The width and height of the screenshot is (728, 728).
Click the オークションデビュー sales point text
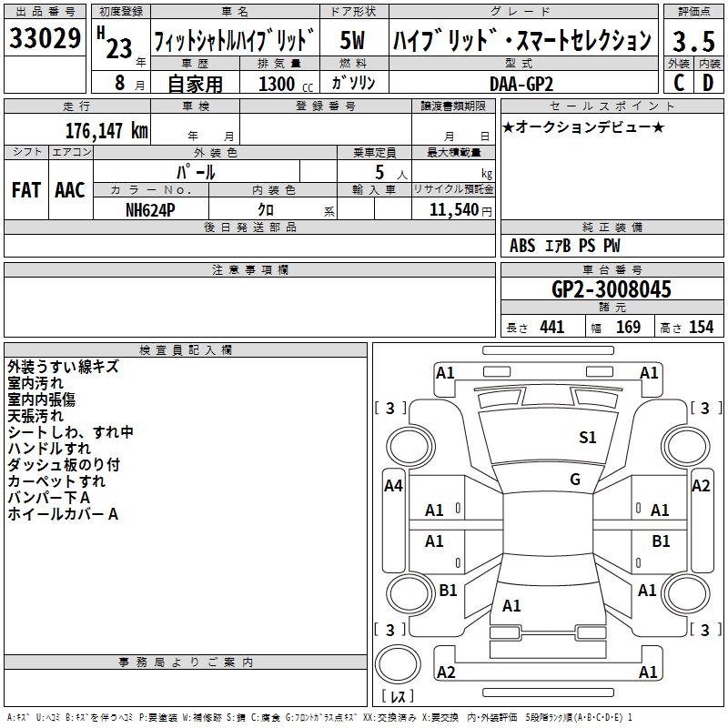(x=583, y=126)
